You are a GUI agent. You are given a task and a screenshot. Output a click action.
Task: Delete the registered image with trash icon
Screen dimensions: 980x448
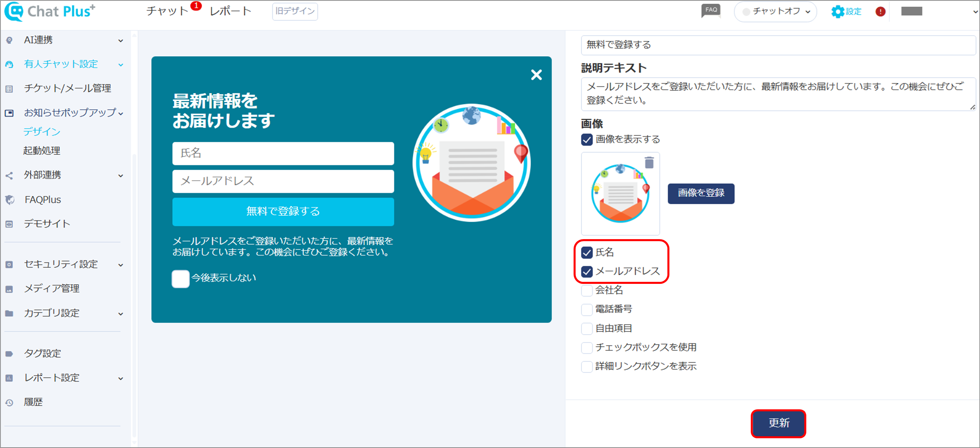coord(649,162)
